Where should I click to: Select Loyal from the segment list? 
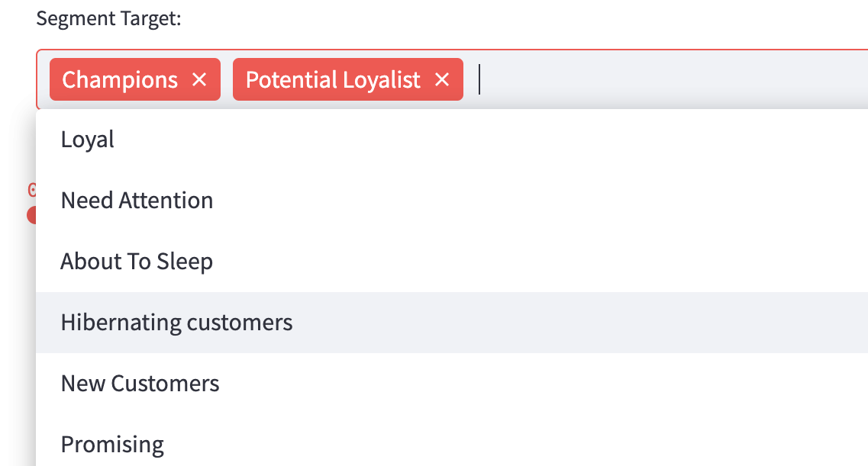(88, 140)
